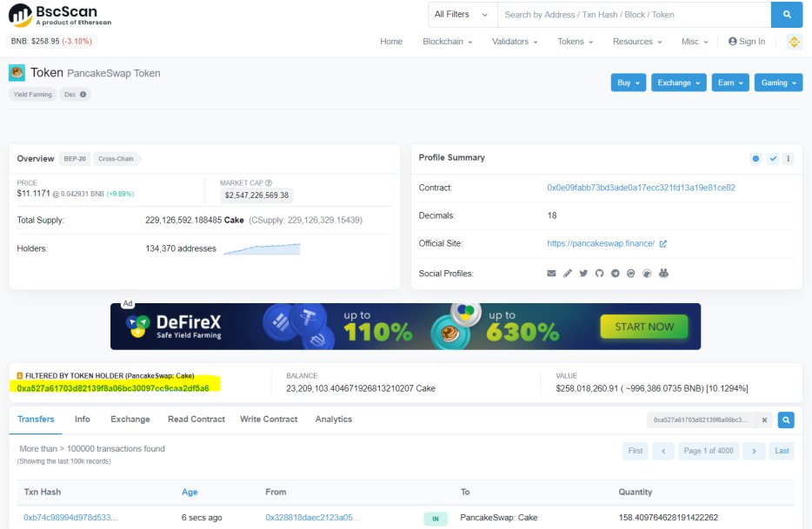Expand the Tokens menu

click(x=576, y=42)
